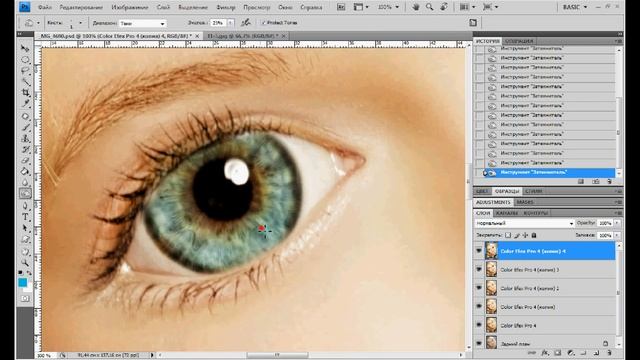Add layer style fx button
640x360 pixels.
(545, 353)
